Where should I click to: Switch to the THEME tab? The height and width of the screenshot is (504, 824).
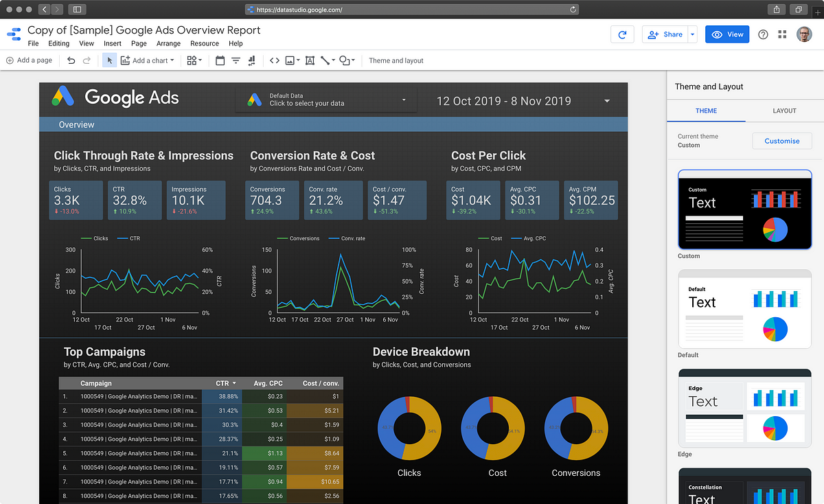(706, 111)
